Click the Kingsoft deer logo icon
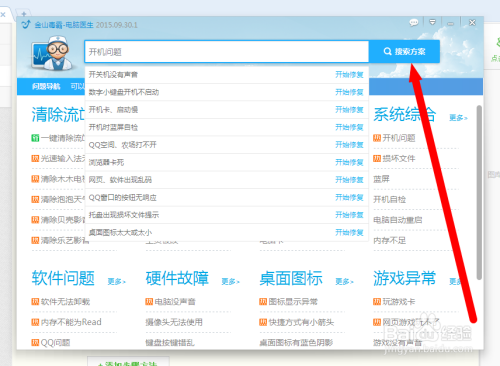The width and height of the screenshot is (500, 366). [26, 24]
